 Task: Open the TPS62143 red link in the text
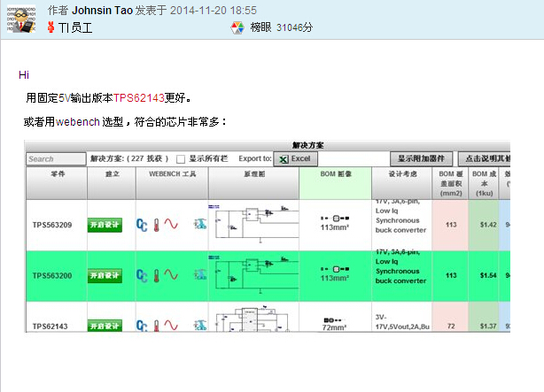(x=139, y=98)
